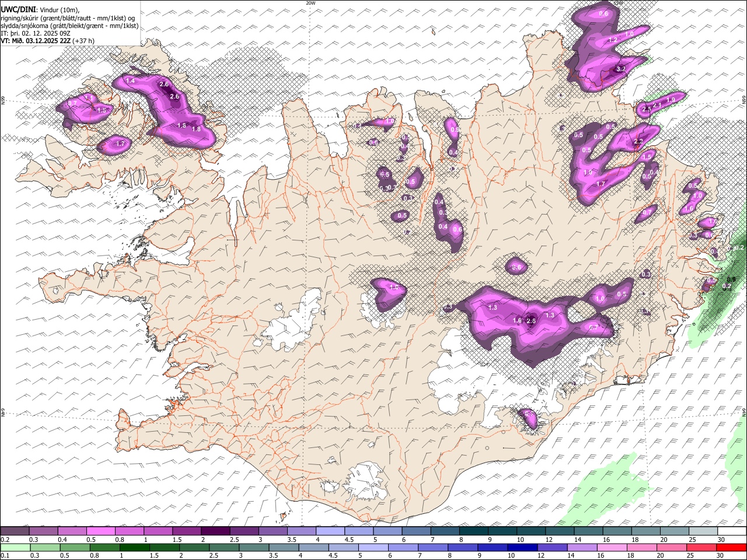Click the darkest purple 2 swatch in the upper legend
This screenshot has width=747, height=560.
pyautogui.click(x=215, y=531)
